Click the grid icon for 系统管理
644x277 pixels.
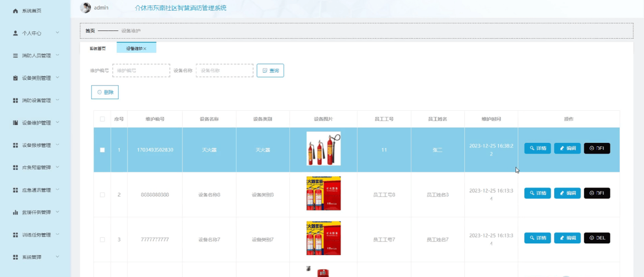point(15,257)
